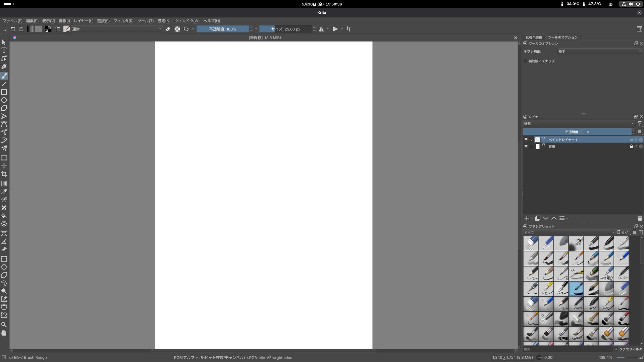Open 手ブレ補正 dropdown

click(x=599, y=51)
